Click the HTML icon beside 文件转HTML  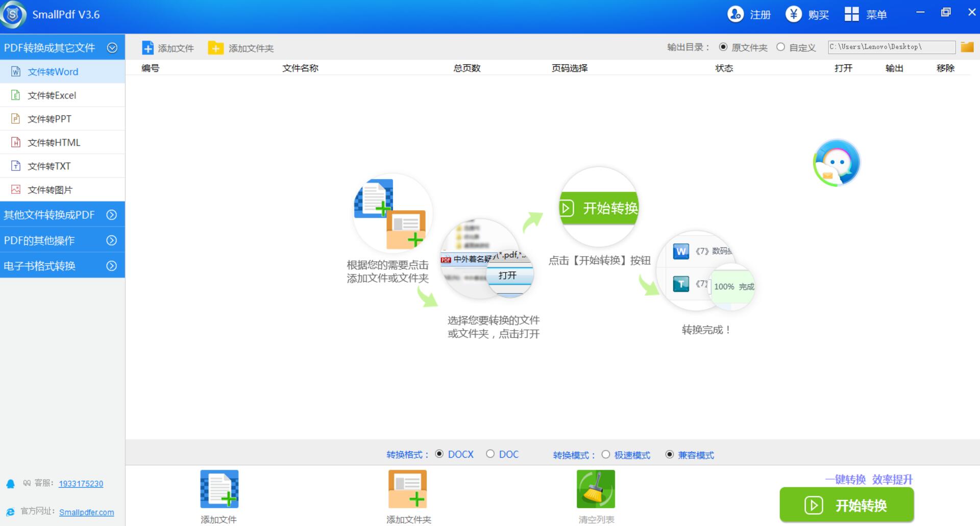[x=16, y=142]
